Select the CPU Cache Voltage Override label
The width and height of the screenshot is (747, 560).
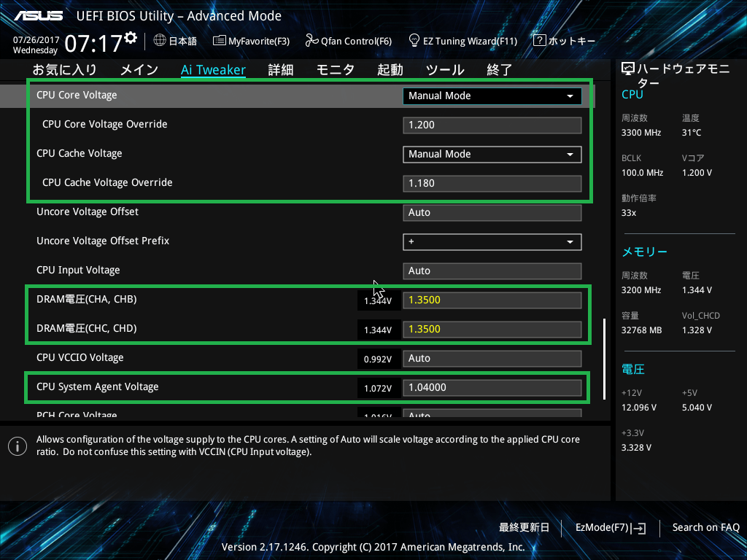click(x=107, y=183)
